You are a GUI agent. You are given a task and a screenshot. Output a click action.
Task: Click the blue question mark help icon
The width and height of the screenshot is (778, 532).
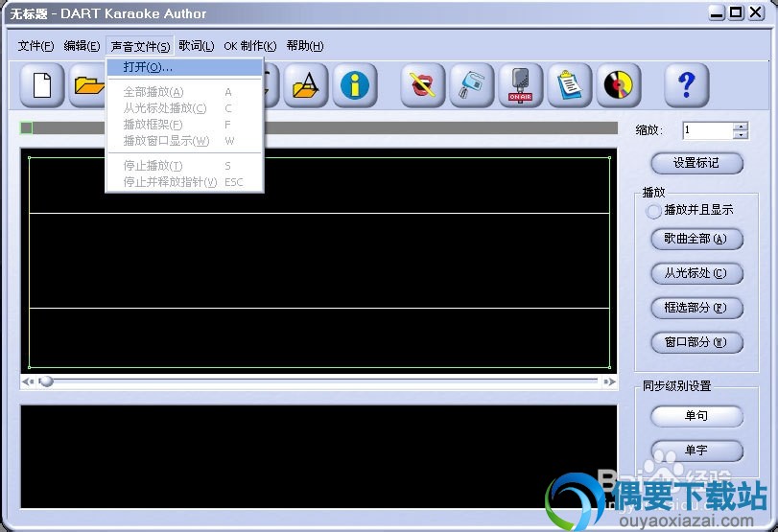click(686, 84)
